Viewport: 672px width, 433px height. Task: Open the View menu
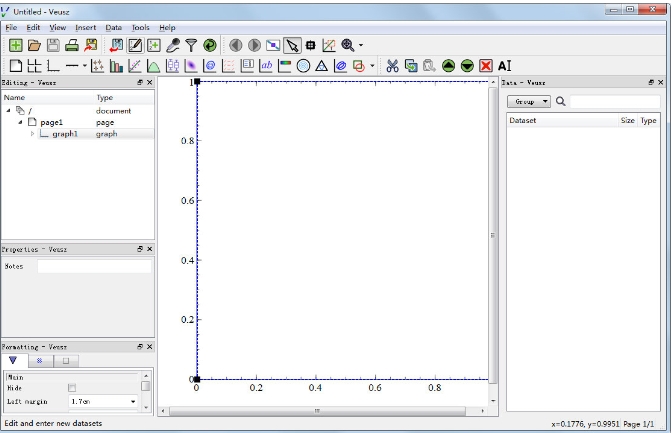(x=57, y=27)
